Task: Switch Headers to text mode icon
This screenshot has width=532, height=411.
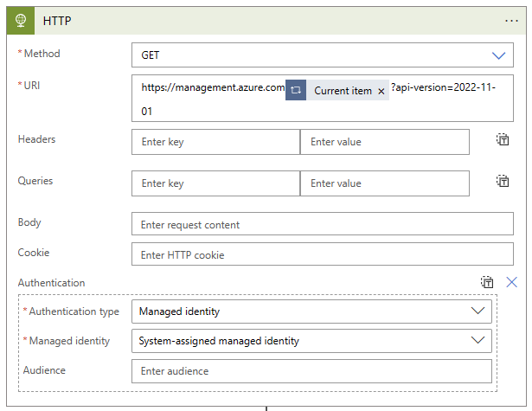Action: tap(503, 140)
